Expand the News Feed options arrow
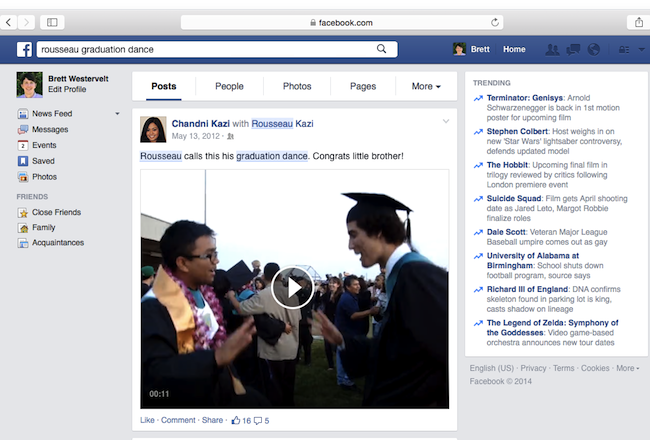Viewport: 650px width, 440px height. coord(117,114)
